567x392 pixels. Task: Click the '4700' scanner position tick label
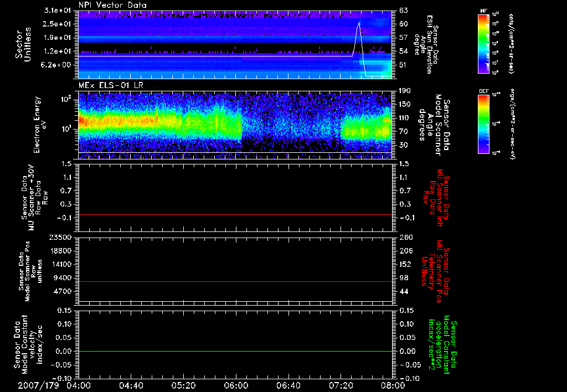click(63, 291)
